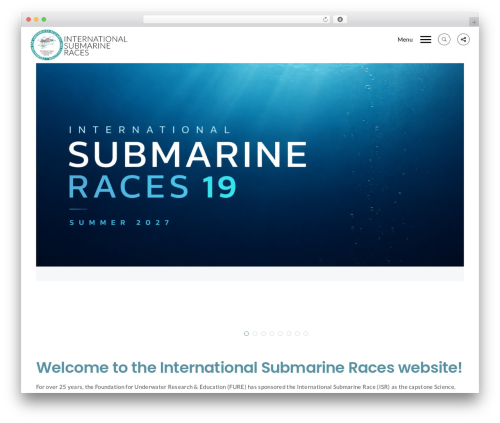Open the share icon in the header
This screenshot has width=500, height=423.
pyautogui.click(x=463, y=39)
